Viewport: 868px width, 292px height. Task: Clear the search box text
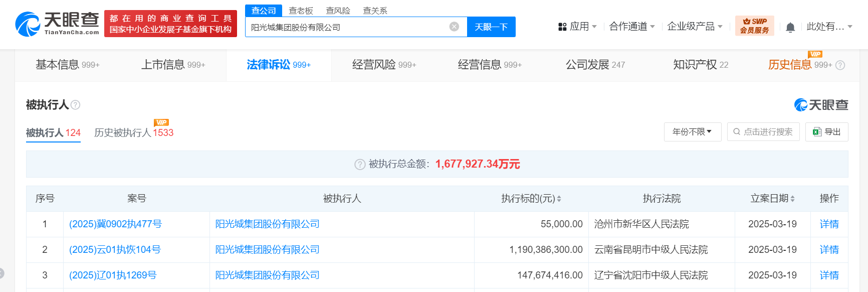pos(454,27)
